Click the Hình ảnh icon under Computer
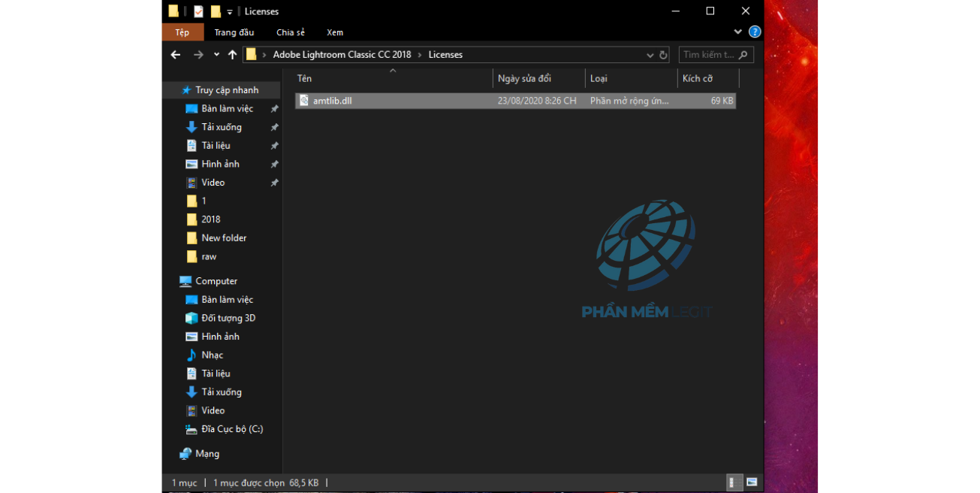This screenshot has height=493, width=980. (191, 337)
